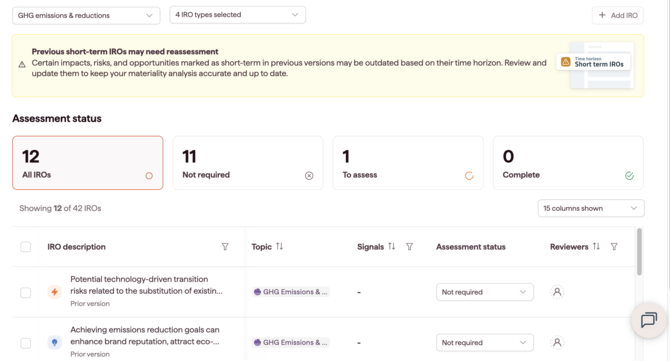
Task: Check the emissions reduction goals row checkbox
Action: (26, 343)
